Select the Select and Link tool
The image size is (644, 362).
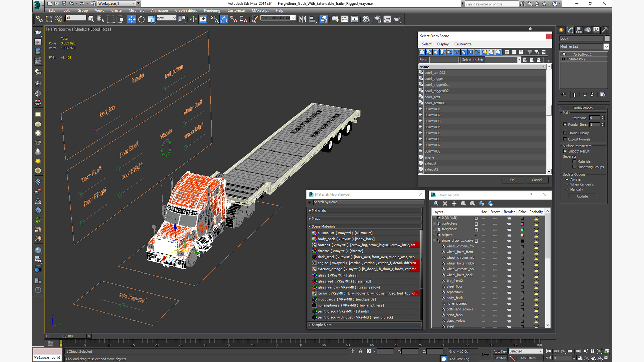39,19
